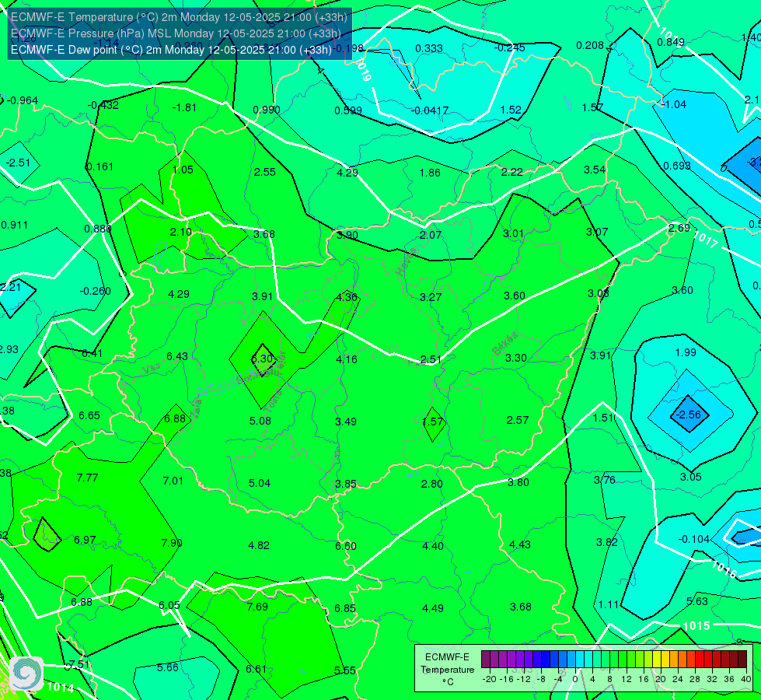The width and height of the screenshot is (761, 700).
Task: Click the purple swatch above -20 in legend
Action: click(486, 660)
